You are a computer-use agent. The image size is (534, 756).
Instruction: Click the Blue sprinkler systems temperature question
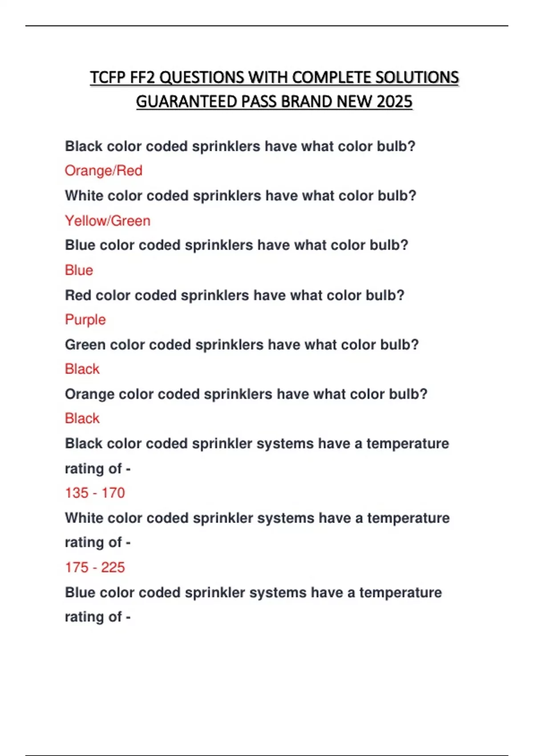(253, 605)
